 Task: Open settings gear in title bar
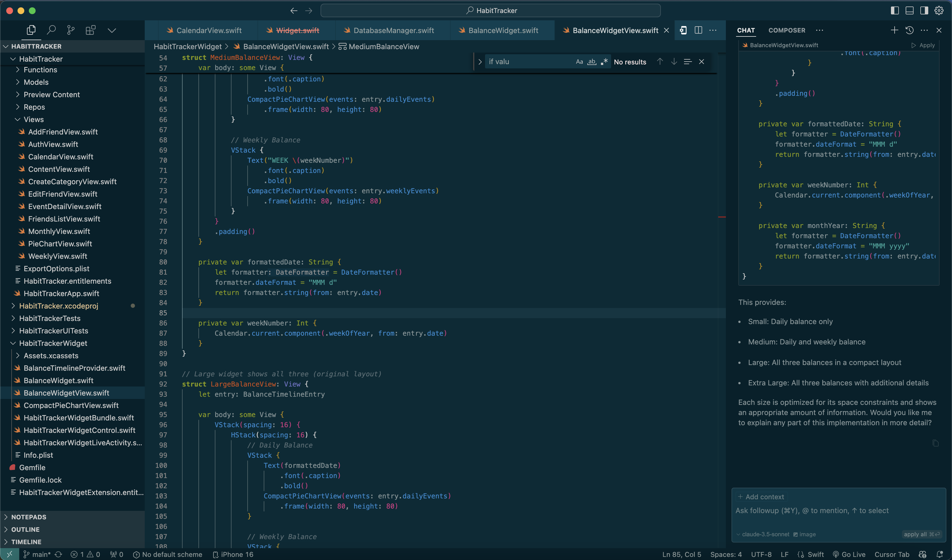(x=939, y=10)
